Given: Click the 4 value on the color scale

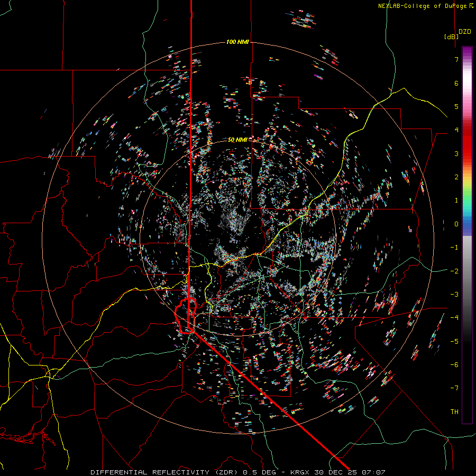Looking at the screenshot, I should pyautogui.click(x=456, y=130).
